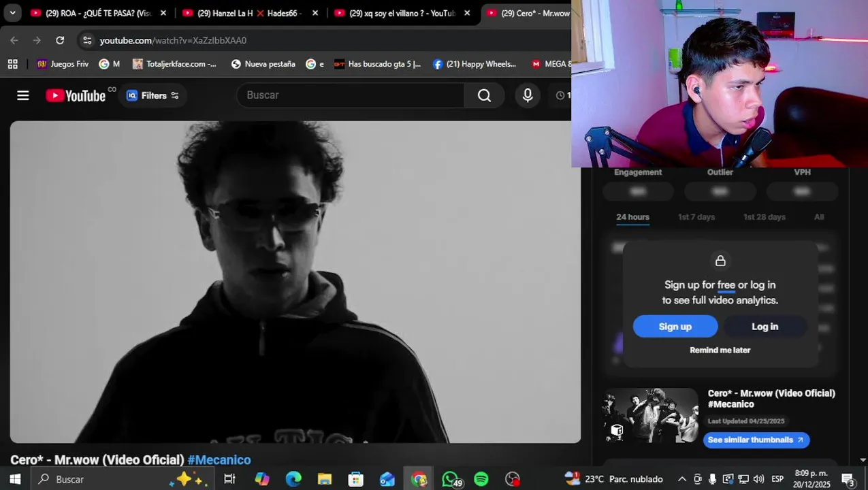
Task: Open the Has buscado gta 5 bookmark
Action: [x=378, y=64]
